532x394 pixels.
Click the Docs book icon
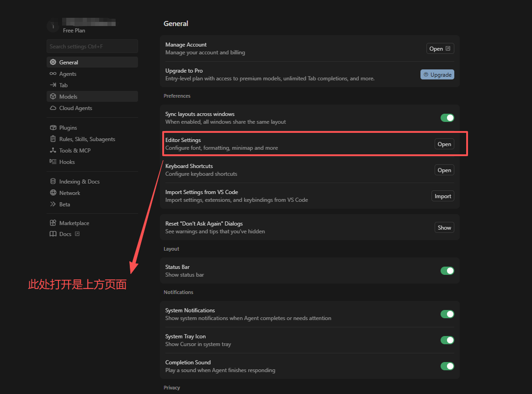pos(53,234)
